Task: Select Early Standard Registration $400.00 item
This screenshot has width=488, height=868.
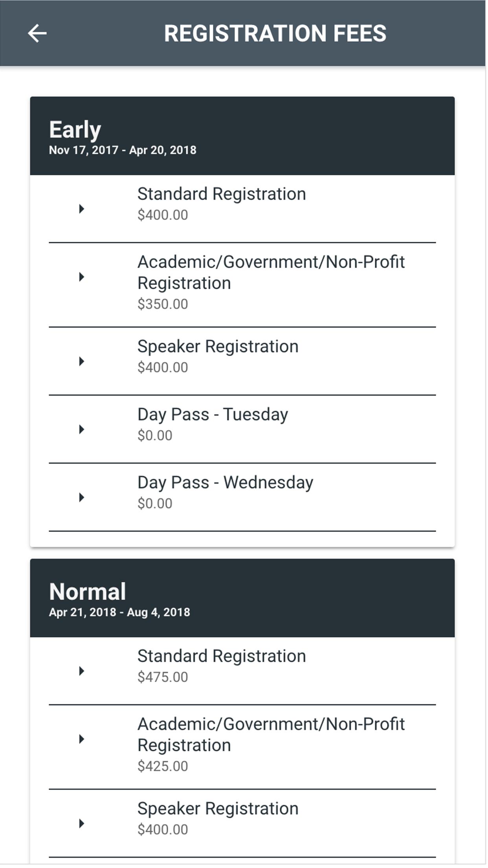Action: coord(222,204)
